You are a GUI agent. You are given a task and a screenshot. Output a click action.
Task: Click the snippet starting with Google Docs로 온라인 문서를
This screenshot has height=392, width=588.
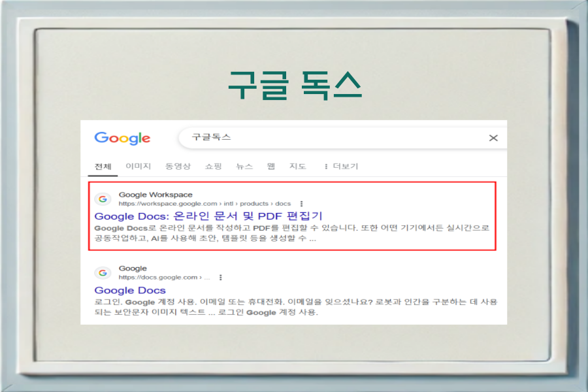click(292, 233)
